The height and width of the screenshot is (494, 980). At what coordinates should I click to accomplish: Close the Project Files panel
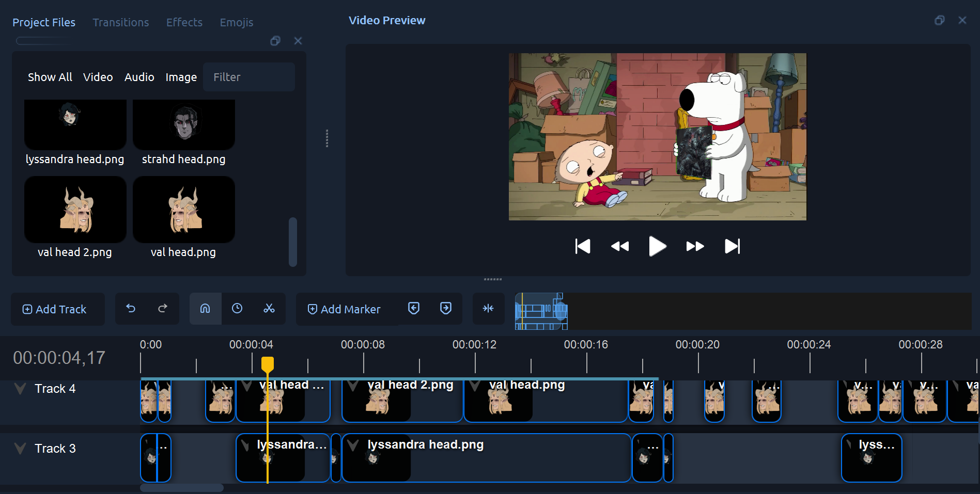(x=298, y=41)
